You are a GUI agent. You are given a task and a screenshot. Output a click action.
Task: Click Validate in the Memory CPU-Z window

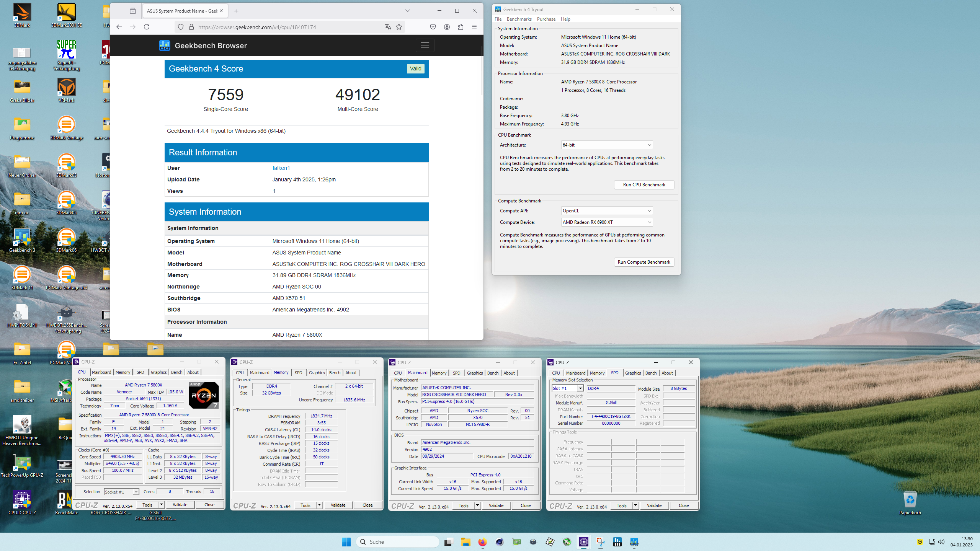tap(338, 505)
